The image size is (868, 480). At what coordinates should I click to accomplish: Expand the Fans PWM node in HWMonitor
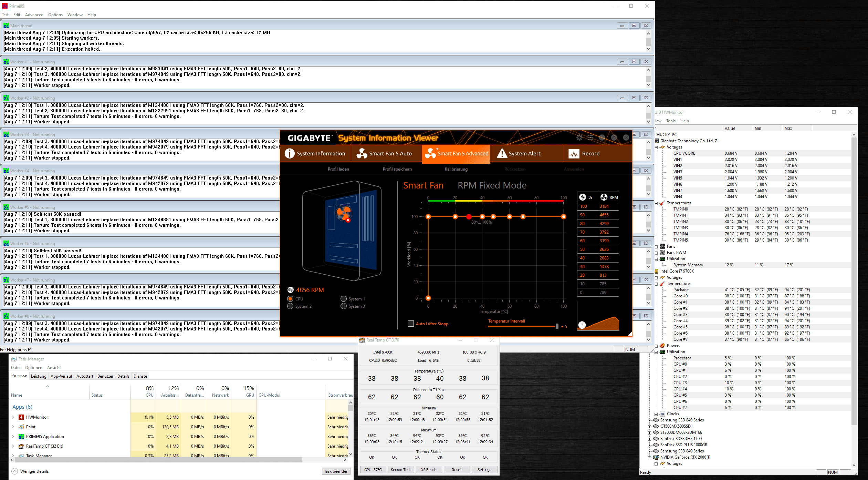click(656, 253)
